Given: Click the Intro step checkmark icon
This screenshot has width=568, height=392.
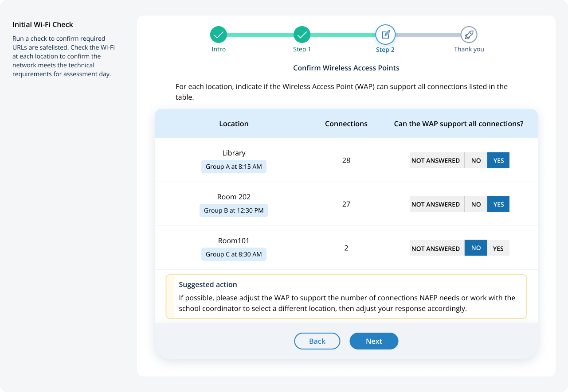Looking at the screenshot, I should point(219,35).
